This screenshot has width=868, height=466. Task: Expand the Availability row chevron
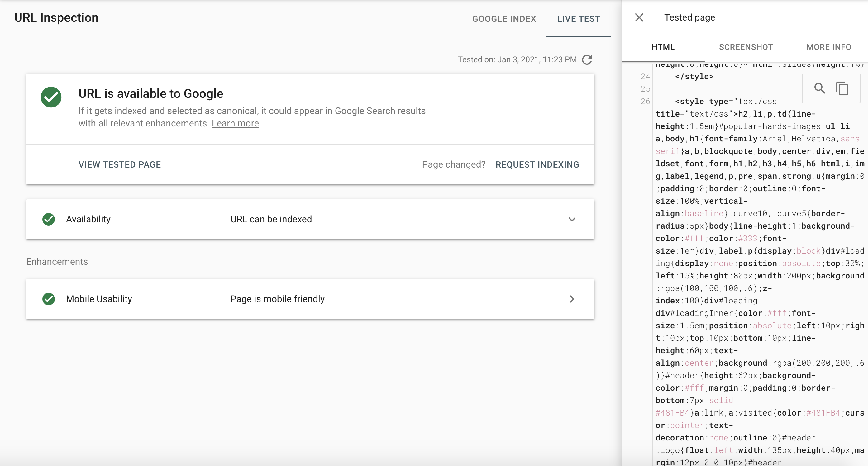tap(572, 219)
